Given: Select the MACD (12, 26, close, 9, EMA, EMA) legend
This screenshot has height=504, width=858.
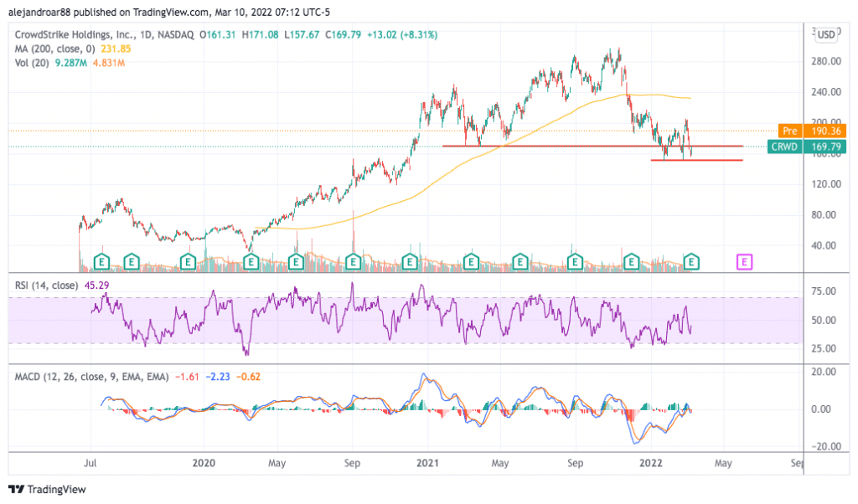Looking at the screenshot, I should coord(91,377).
